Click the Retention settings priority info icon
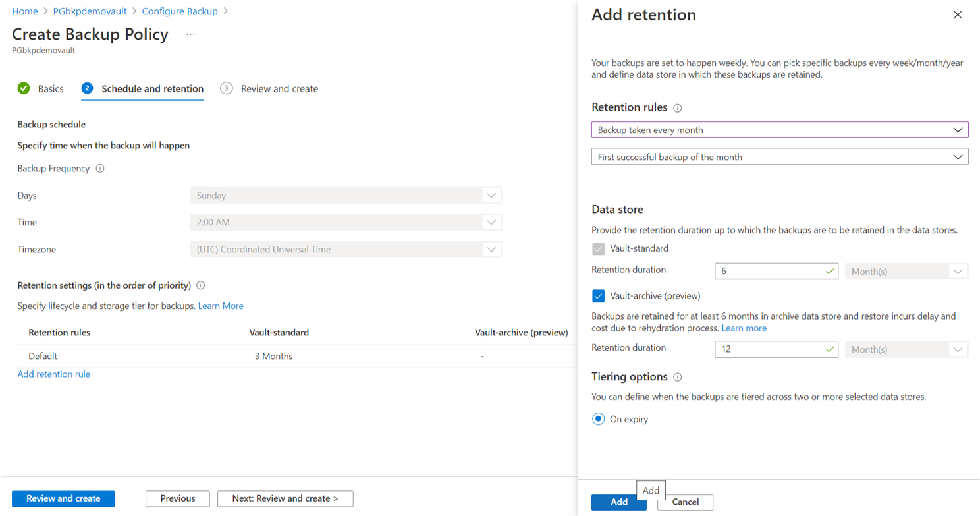 pos(200,285)
